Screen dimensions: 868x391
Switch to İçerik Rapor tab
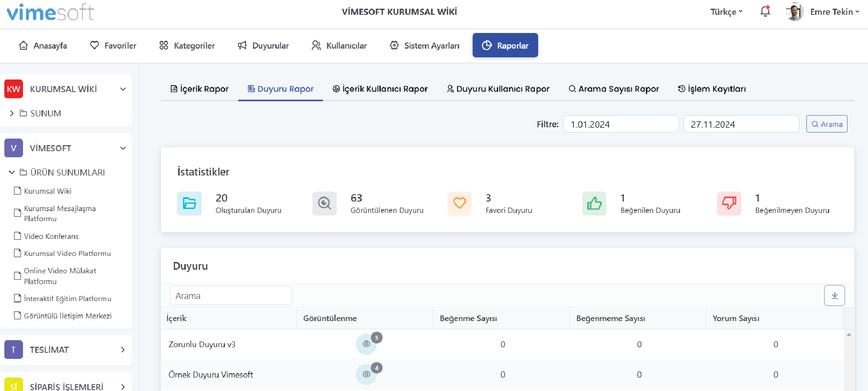[x=199, y=89]
